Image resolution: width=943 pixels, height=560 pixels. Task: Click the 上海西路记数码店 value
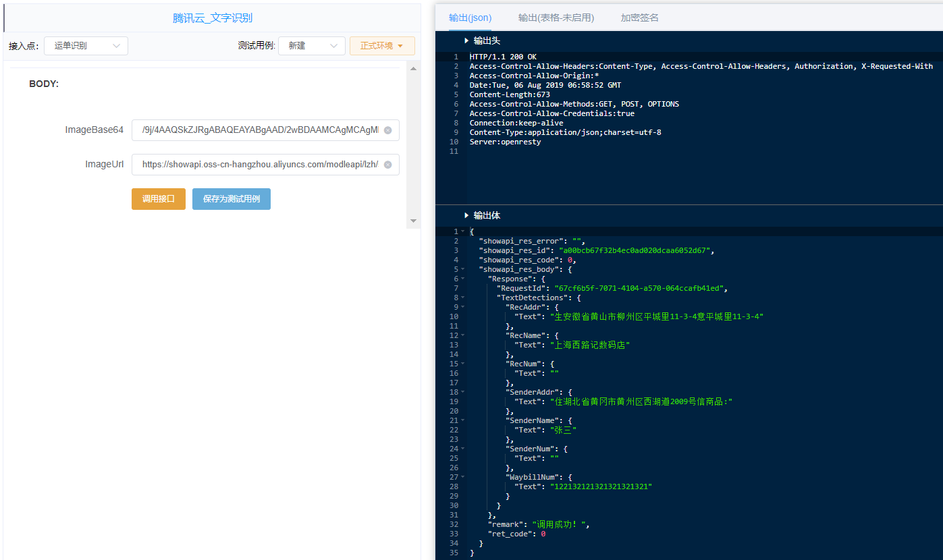click(590, 345)
